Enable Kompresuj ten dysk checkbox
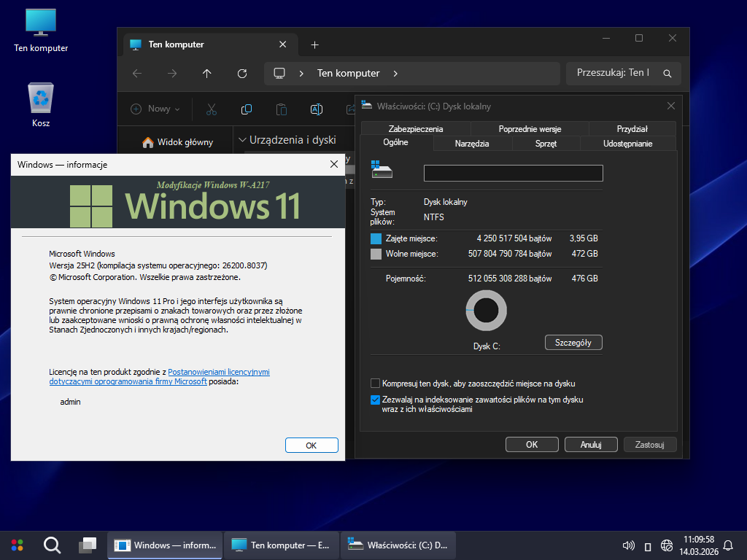The height and width of the screenshot is (560, 747). click(376, 384)
